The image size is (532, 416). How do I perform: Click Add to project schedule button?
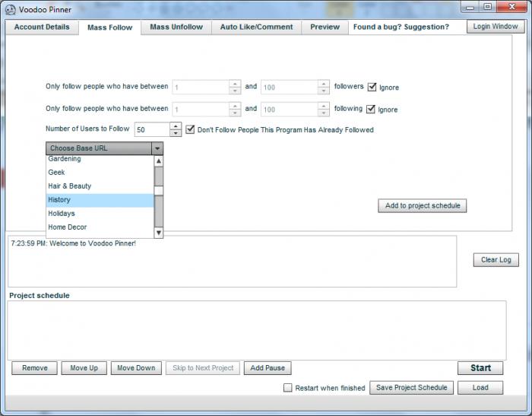pos(423,205)
